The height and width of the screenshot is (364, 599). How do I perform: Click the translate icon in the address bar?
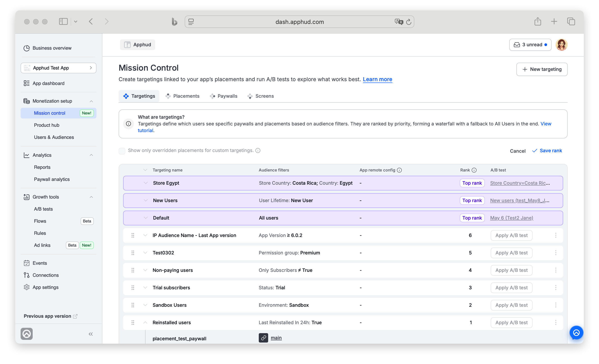click(x=399, y=22)
